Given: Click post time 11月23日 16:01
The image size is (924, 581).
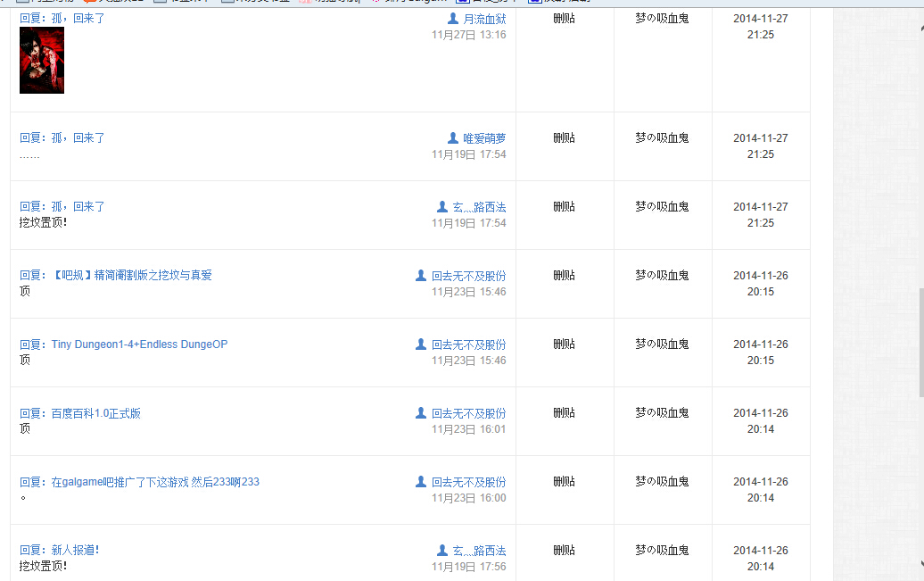Looking at the screenshot, I should (x=468, y=429).
